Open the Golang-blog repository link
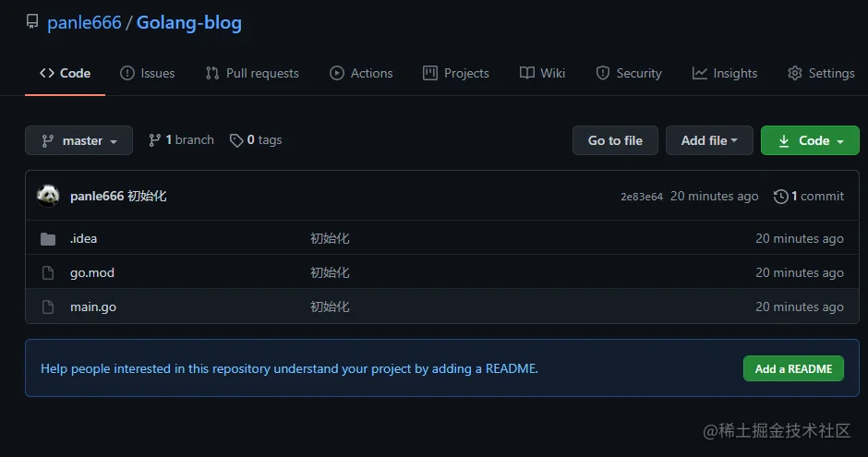This screenshot has width=868, height=457. pos(188,23)
